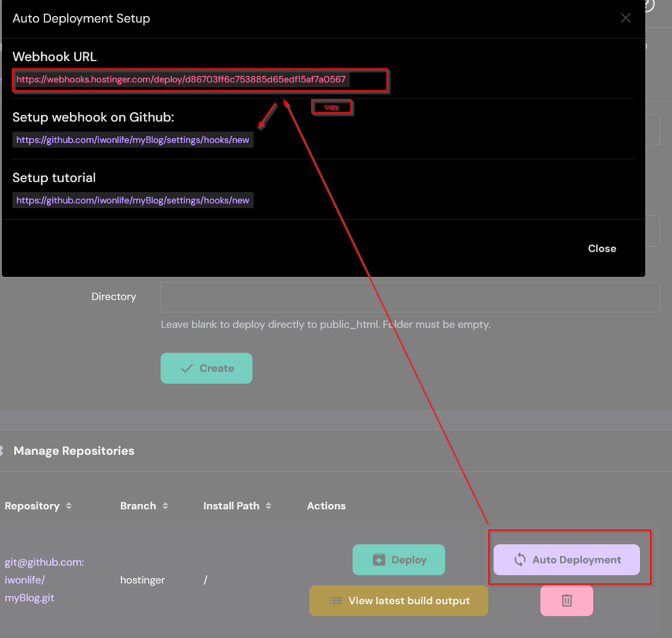Viewport: 672px width, 638px height.
Task: Click the small copy label under webhook URL
Action: click(332, 107)
